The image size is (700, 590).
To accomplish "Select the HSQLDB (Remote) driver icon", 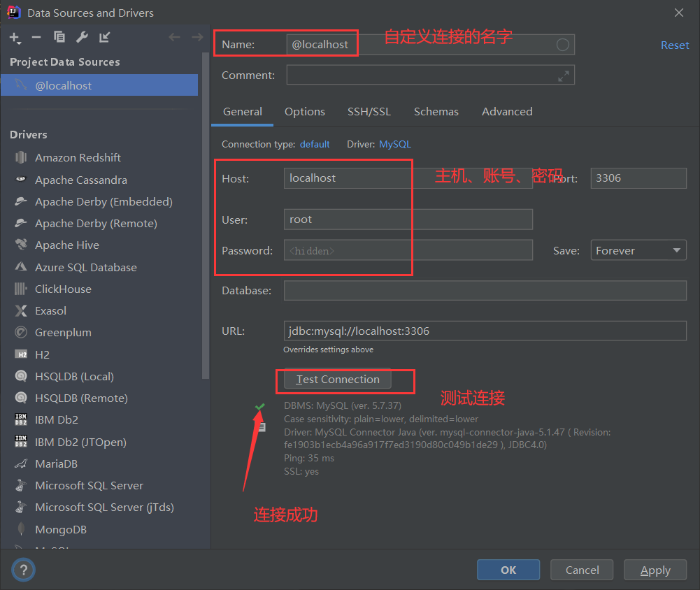I will point(20,398).
